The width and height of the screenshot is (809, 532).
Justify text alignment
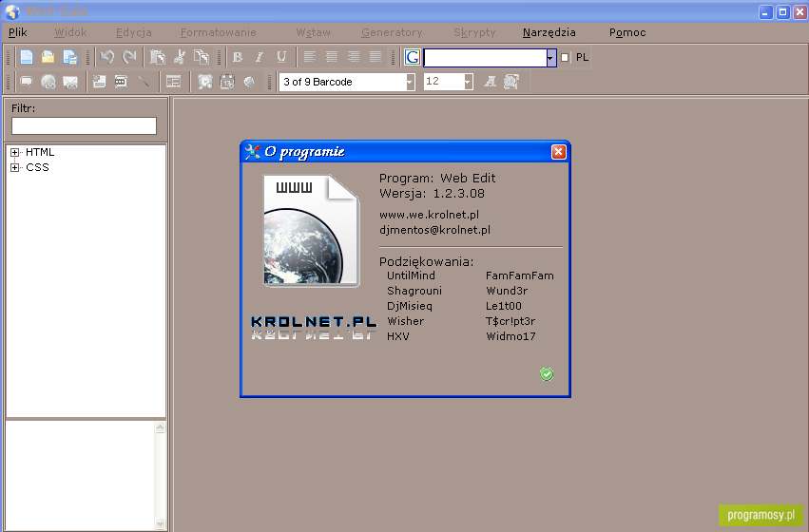[x=376, y=57]
